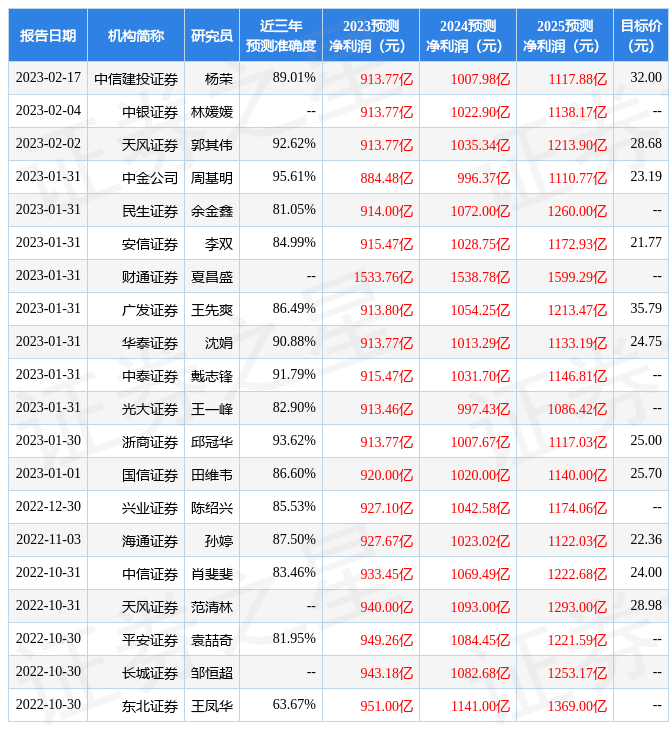Image resolution: width=669 pixels, height=730 pixels.
Task: Click researcher name 林媛媛
Action: tap(212, 112)
